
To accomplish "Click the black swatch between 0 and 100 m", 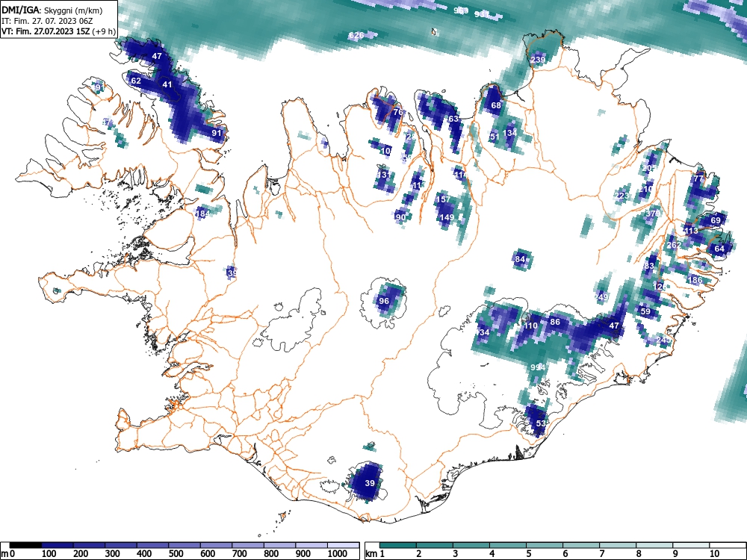I will click(25, 545).
